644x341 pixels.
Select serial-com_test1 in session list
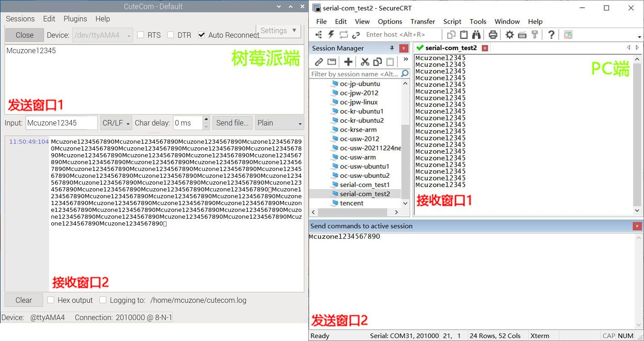(x=364, y=185)
